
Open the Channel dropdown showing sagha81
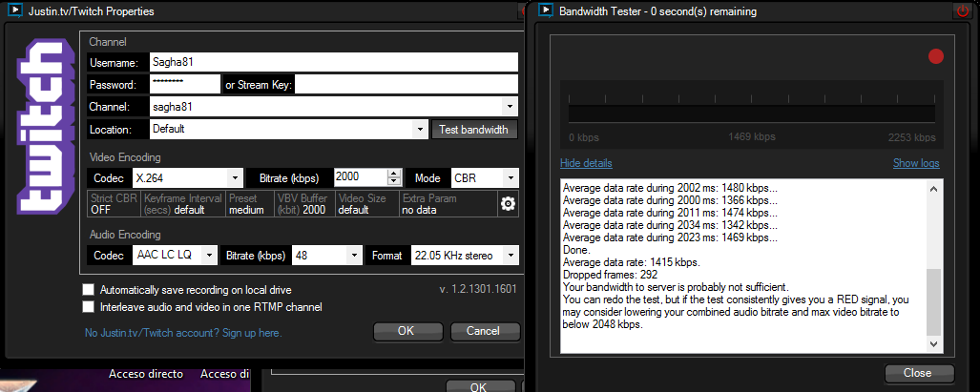coord(511,107)
